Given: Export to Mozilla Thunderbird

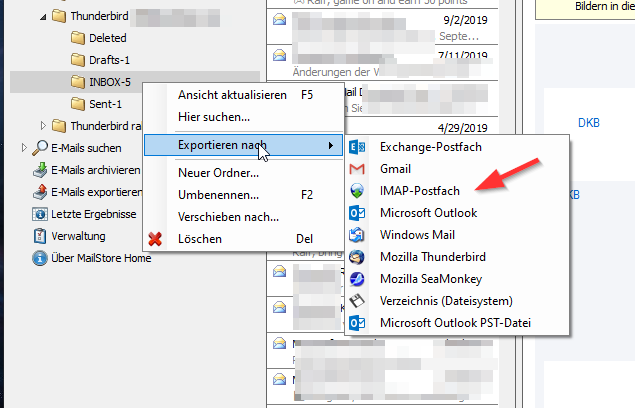Looking at the screenshot, I should [457, 257].
